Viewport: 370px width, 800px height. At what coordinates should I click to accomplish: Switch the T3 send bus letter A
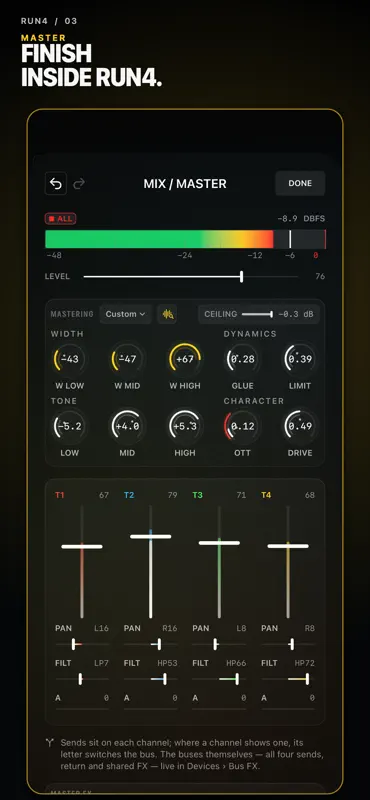click(x=195, y=697)
